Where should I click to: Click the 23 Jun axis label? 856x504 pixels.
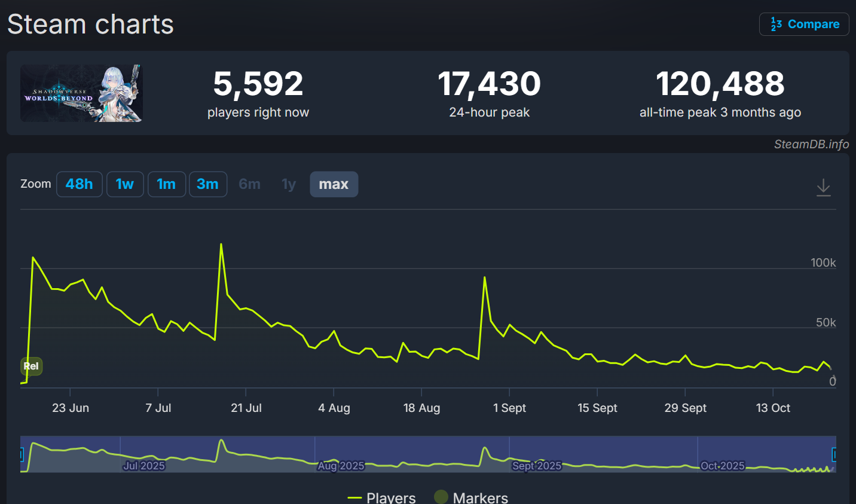71,408
